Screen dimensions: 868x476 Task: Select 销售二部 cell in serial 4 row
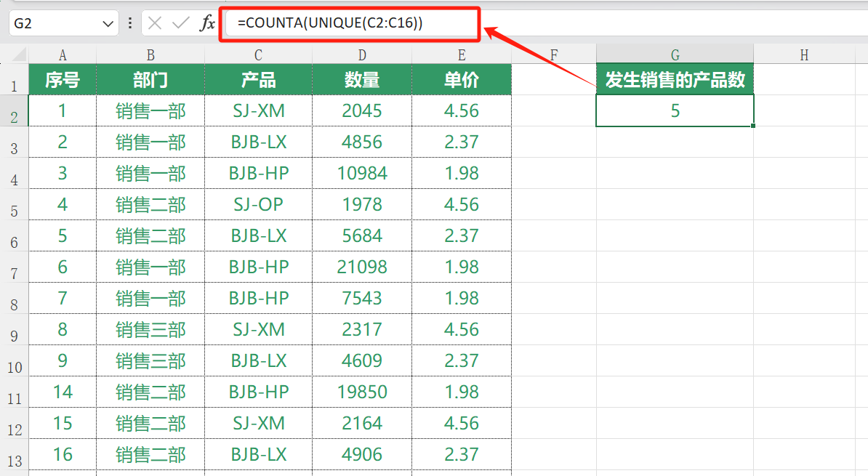pyautogui.click(x=150, y=205)
